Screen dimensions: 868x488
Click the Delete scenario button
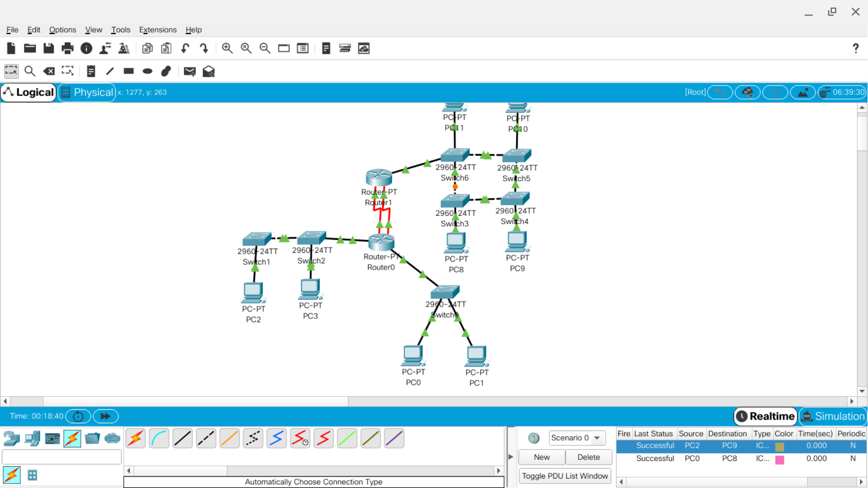click(x=588, y=457)
